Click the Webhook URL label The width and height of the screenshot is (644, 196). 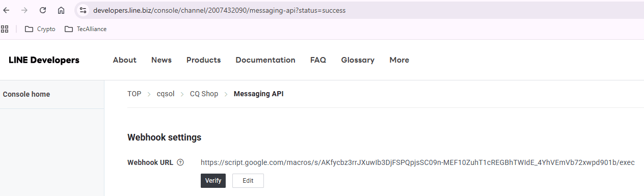tap(150, 162)
